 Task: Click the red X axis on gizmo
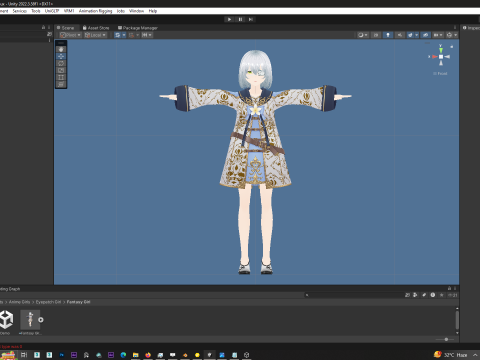[x=435, y=57]
